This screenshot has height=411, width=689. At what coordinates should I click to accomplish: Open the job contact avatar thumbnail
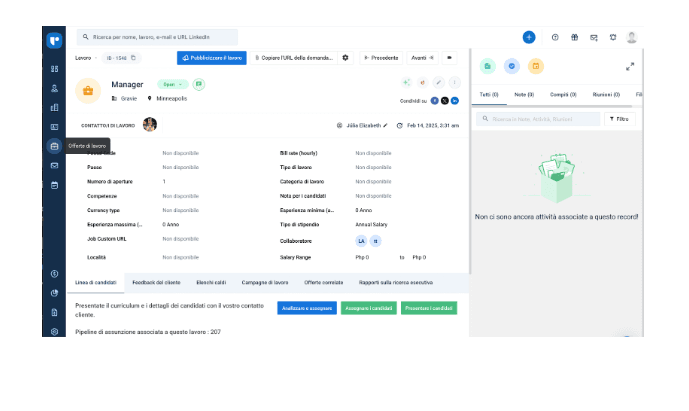pos(150,124)
